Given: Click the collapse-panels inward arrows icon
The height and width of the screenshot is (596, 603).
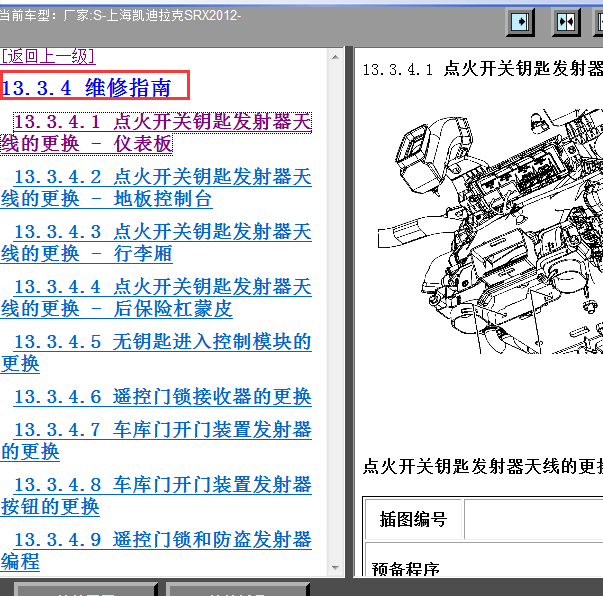Looking at the screenshot, I should coord(566,22).
